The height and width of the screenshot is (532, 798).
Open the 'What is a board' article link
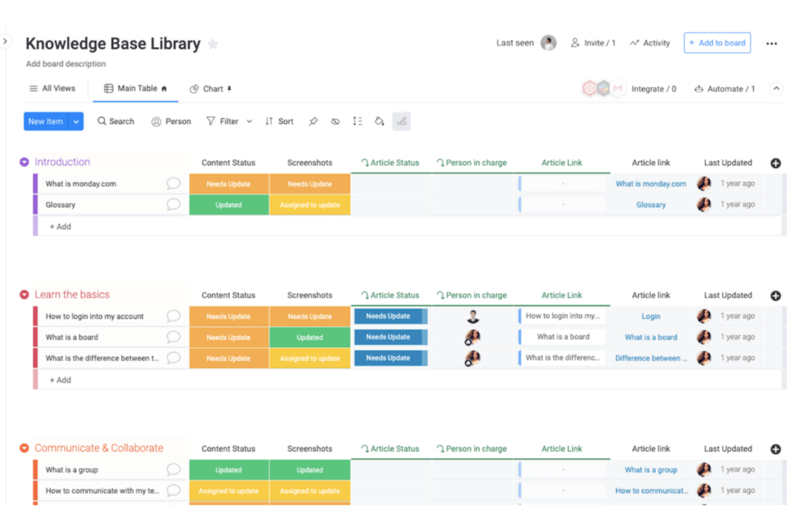[x=651, y=337]
